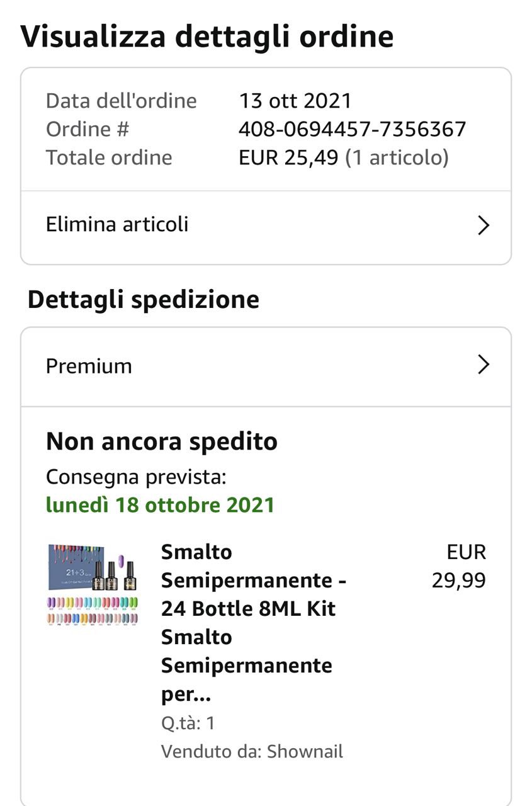Viewport: 532px width, 806px height.
Task: Tap the order number 408-0694457-7356367
Action: (x=352, y=129)
